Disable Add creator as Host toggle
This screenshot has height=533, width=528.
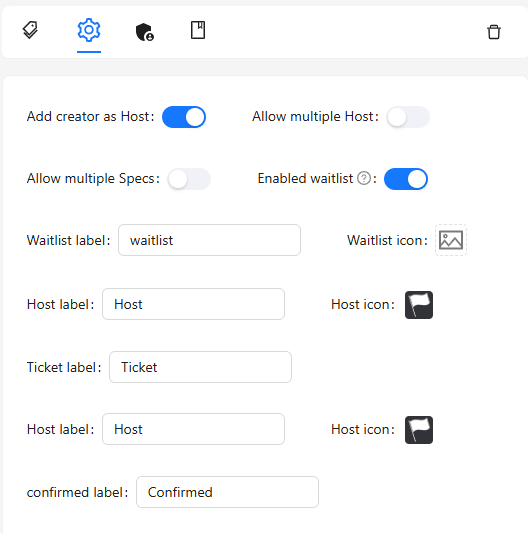click(x=184, y=117)
